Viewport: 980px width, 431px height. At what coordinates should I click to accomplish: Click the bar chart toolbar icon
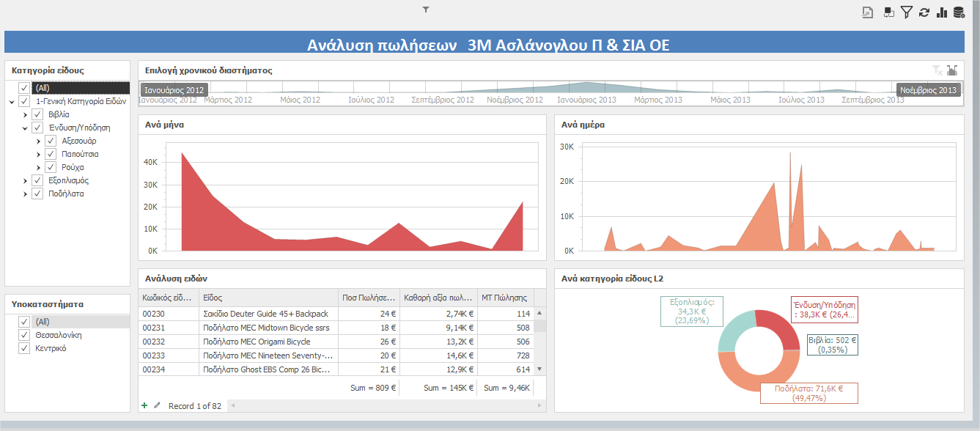(942, 12)
